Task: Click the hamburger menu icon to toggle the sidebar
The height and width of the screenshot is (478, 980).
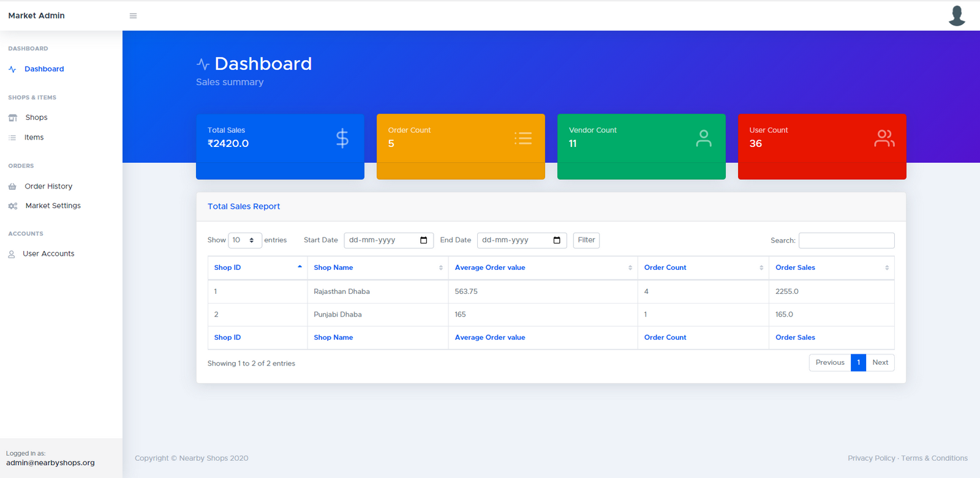Action: [133, 16]
